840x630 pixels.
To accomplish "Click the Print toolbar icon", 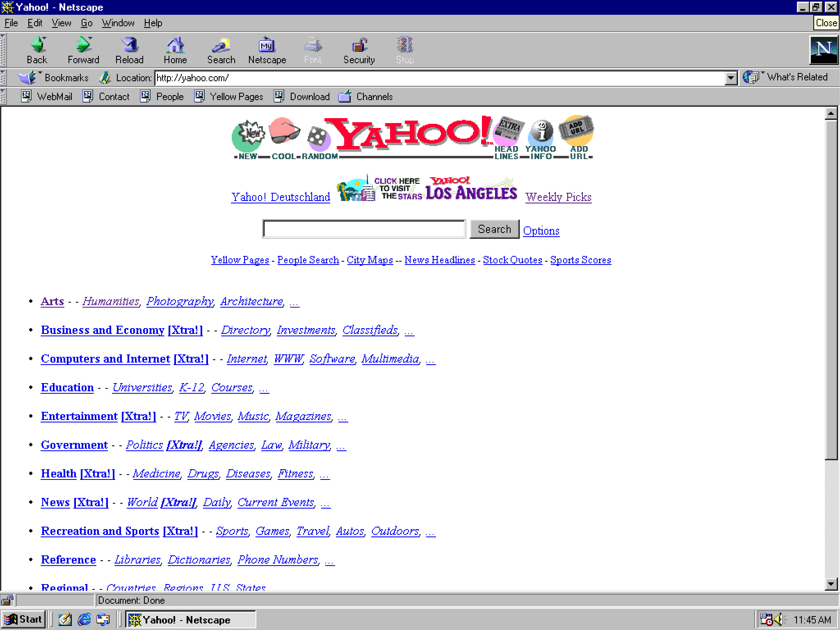I will coord(313,50).
